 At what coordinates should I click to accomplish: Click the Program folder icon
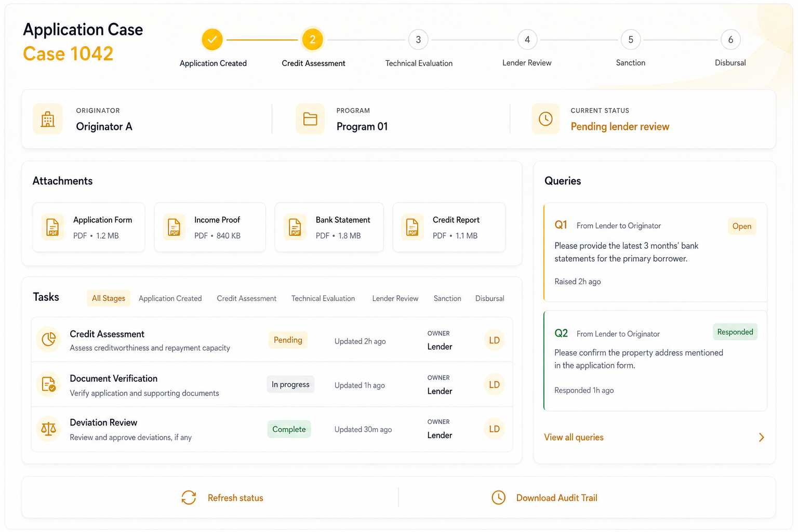tap(310, 119)
